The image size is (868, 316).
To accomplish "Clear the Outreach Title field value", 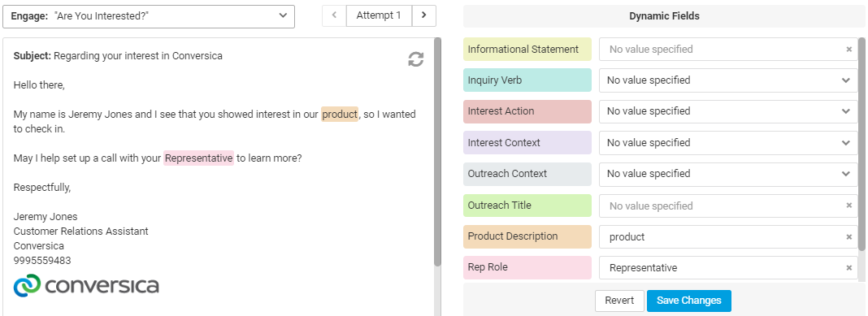I will [848, 206].
